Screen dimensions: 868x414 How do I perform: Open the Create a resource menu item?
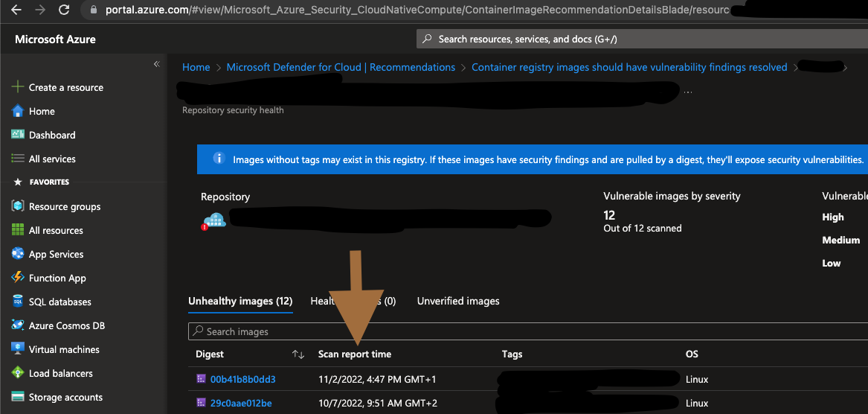66,88
